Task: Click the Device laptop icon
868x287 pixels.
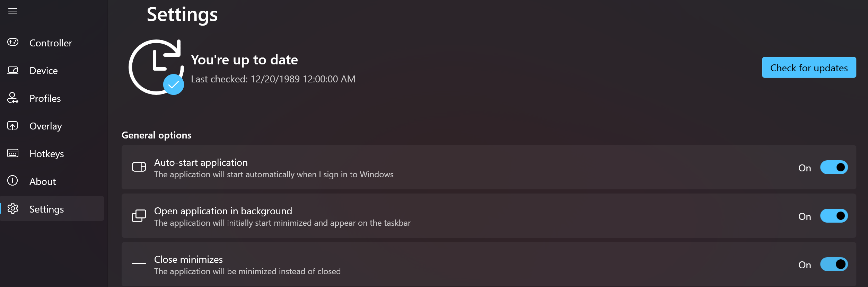Action: click(x=13, y=70)
